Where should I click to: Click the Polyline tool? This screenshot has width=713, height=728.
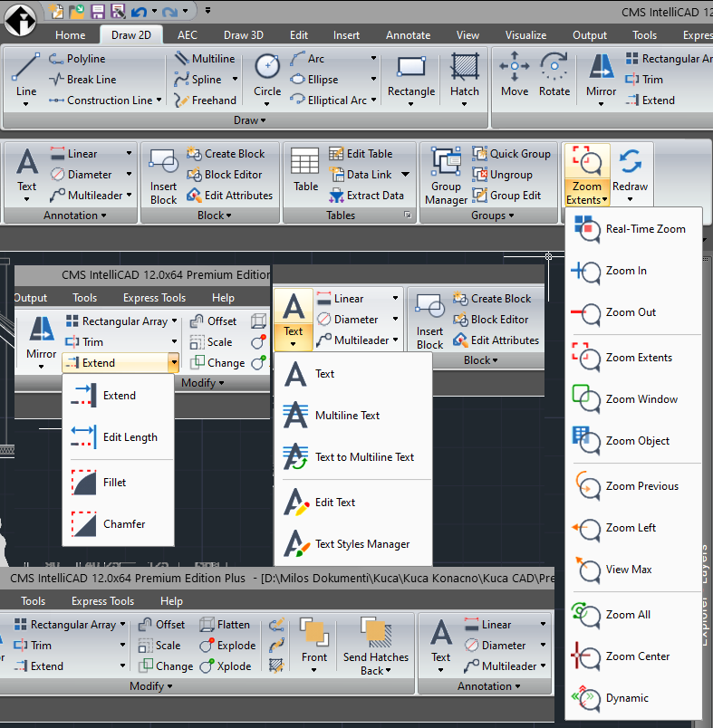77,59
